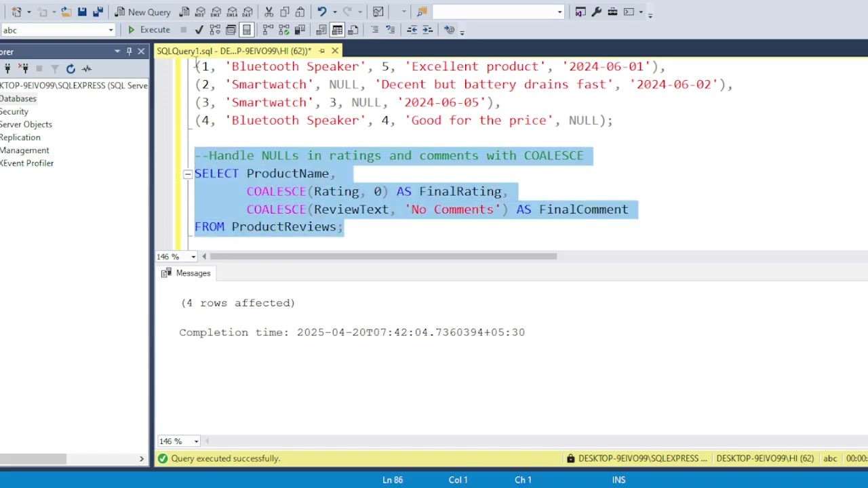Click the Save All icon

tap(98, 12)
